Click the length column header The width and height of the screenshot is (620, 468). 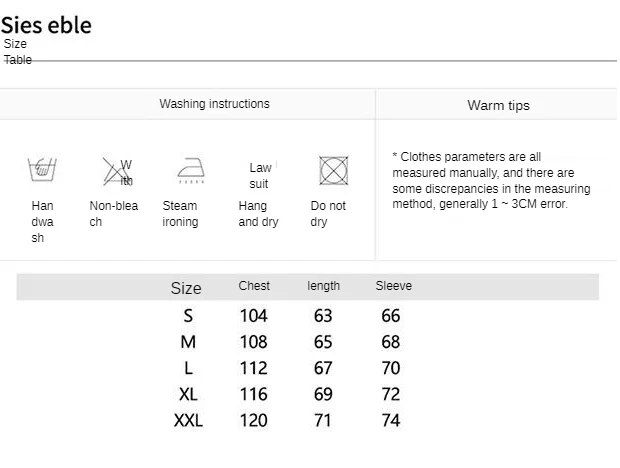tap(323, 286)
